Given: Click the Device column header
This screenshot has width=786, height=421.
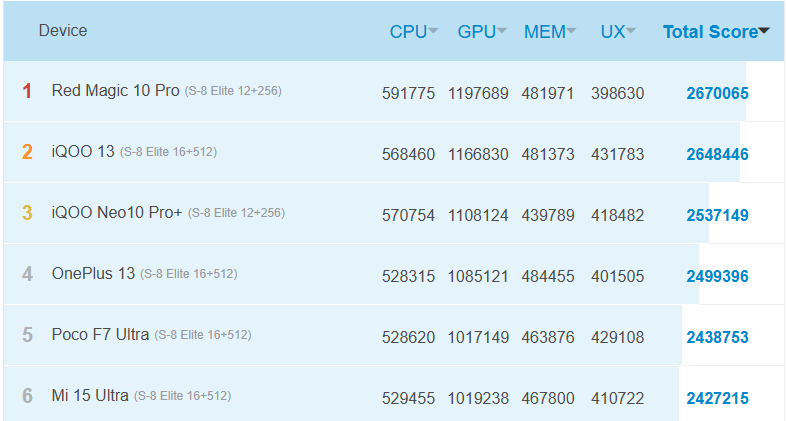Looking at the screenshot, I should coord(63,31).
